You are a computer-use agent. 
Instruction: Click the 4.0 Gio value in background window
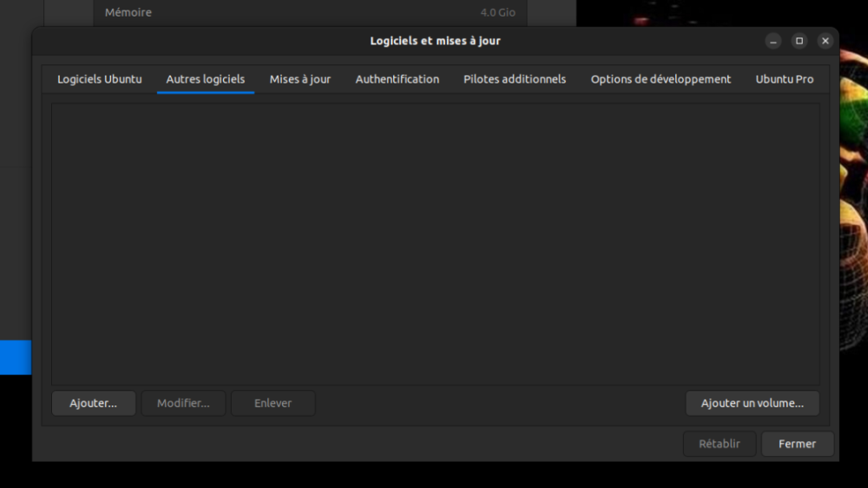point(497,12)
